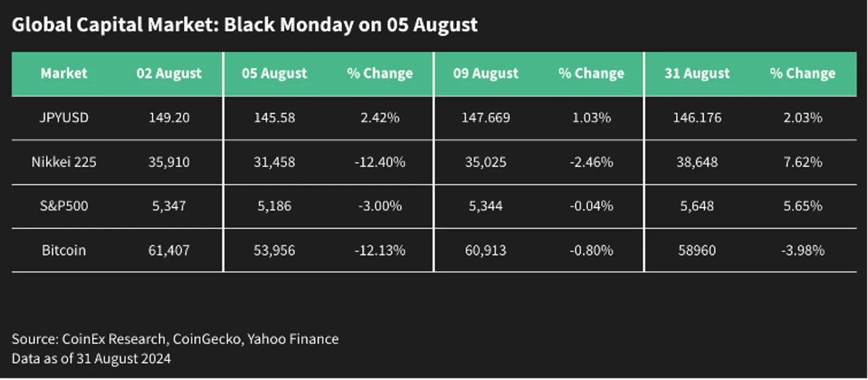This screenshot has height=380, width=868.
Task: Select the S&P500 row label
Action: pos(63,206)
